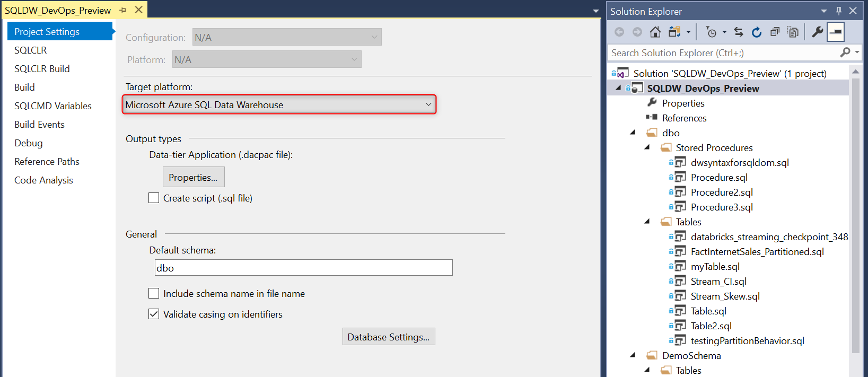This screenshot has width=868, height=377.
Task: Click the Show All Files icon
Action: [793, 32]
